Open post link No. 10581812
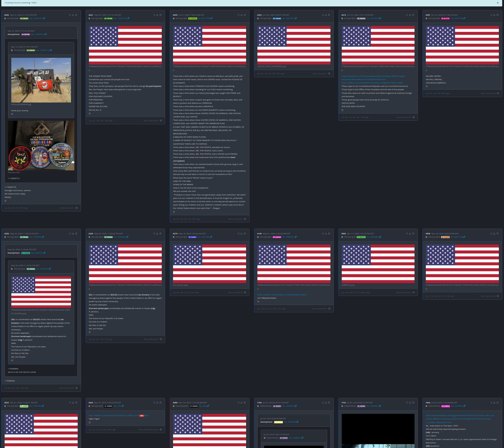The width and height of the screenshot is (504, 448). pos(120,18)
